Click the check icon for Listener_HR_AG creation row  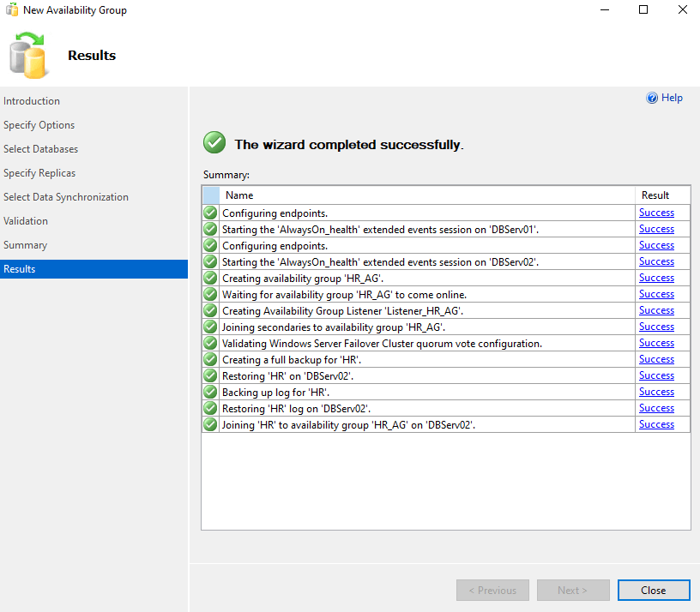[210, 310]
